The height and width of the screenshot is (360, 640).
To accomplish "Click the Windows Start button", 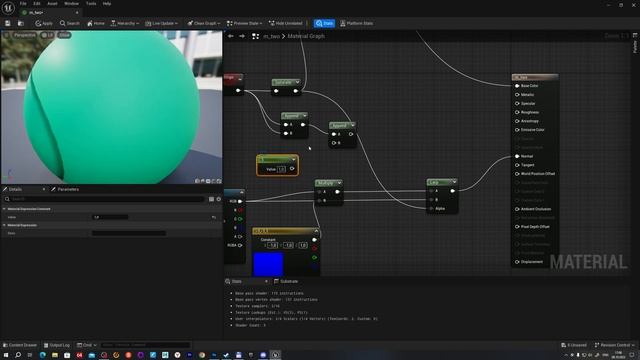I will pos(6,355).
